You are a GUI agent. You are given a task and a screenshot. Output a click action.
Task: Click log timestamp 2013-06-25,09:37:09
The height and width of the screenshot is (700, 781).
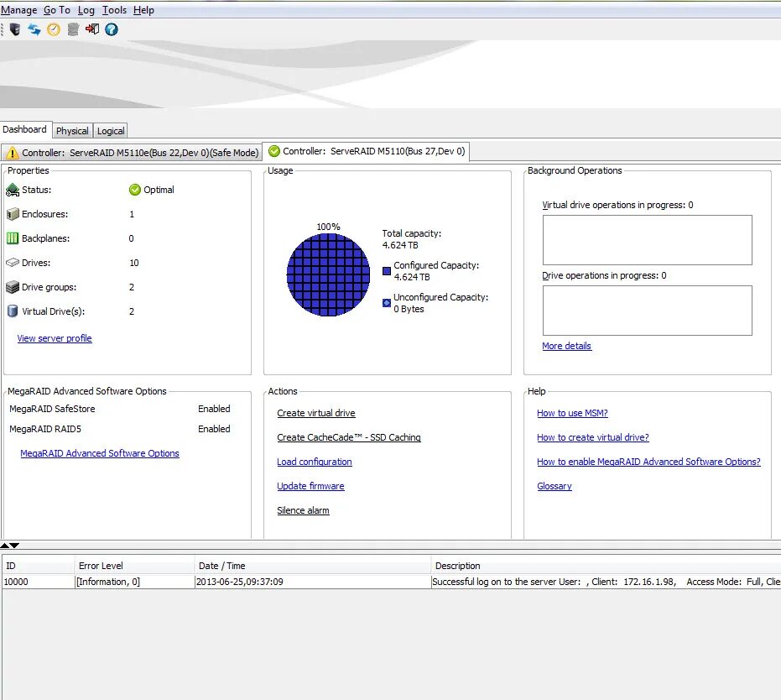click(313, 582)
